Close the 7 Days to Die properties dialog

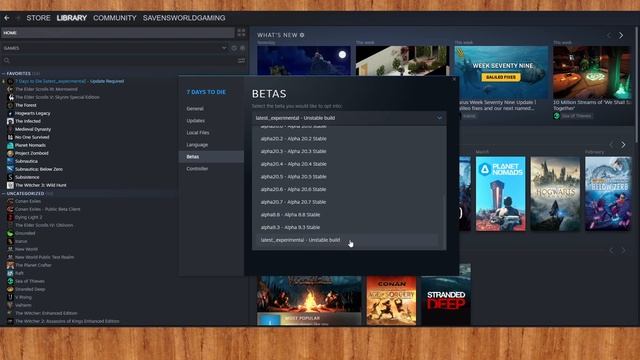[454, 79]
